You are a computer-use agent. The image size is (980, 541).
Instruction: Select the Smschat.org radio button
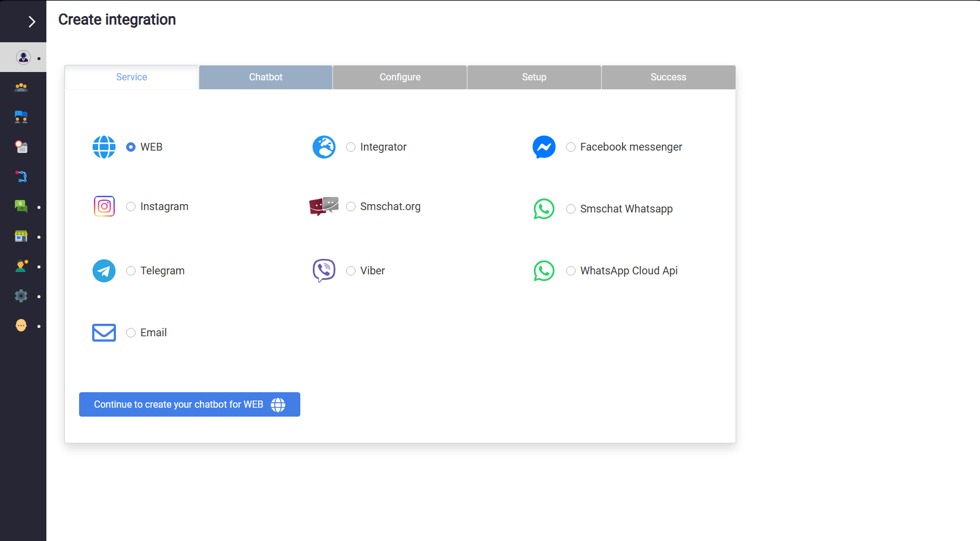pyautogui.click(x=351, y=207)
